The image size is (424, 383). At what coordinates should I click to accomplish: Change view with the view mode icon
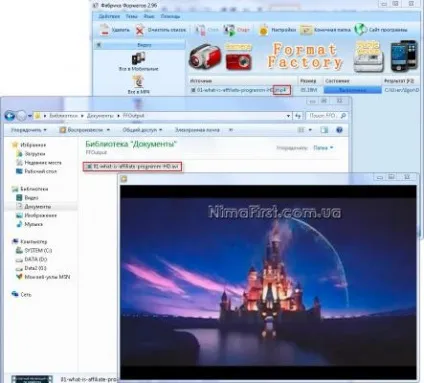[301, 130]
